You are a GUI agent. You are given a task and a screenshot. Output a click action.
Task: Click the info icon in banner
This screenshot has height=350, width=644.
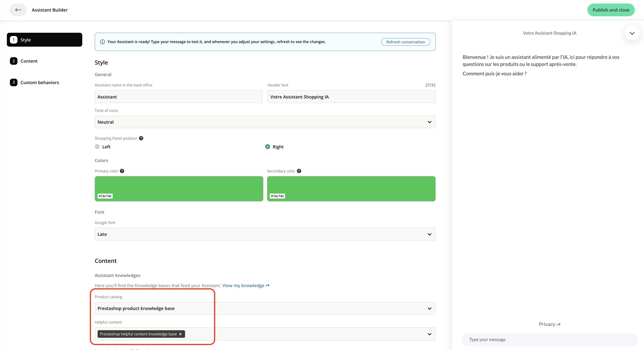tap(102, 42)
